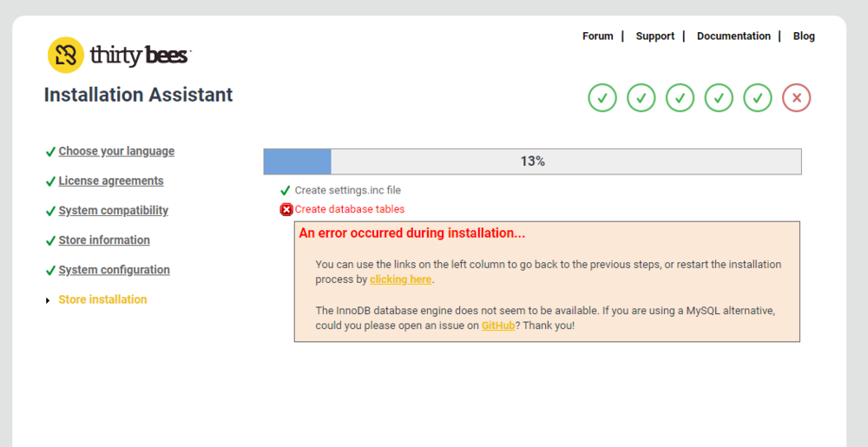
Task: Restart installation via clicking here link
Action: coord(400,279)
